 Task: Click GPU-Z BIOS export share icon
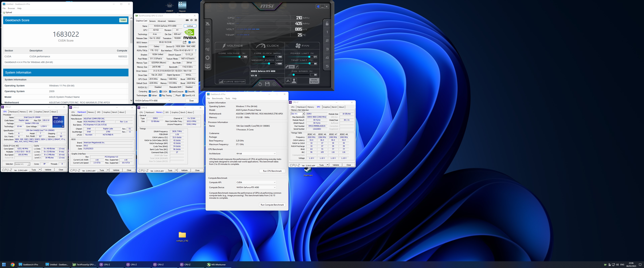pos(185,42)
